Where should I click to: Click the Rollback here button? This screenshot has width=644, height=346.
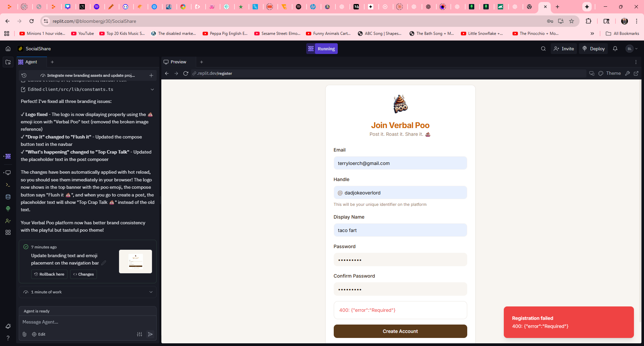pyautogui.click(x=49, y=274)
